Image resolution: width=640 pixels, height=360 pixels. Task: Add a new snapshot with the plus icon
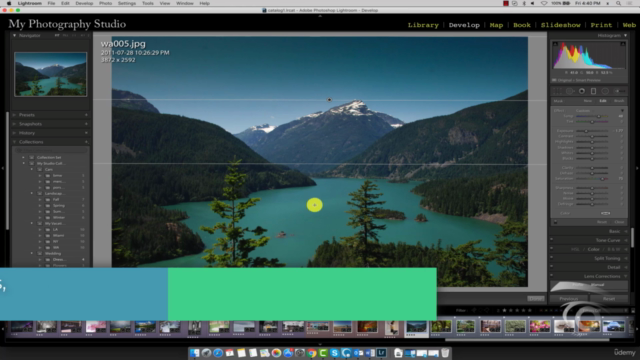tap(86, 124)
